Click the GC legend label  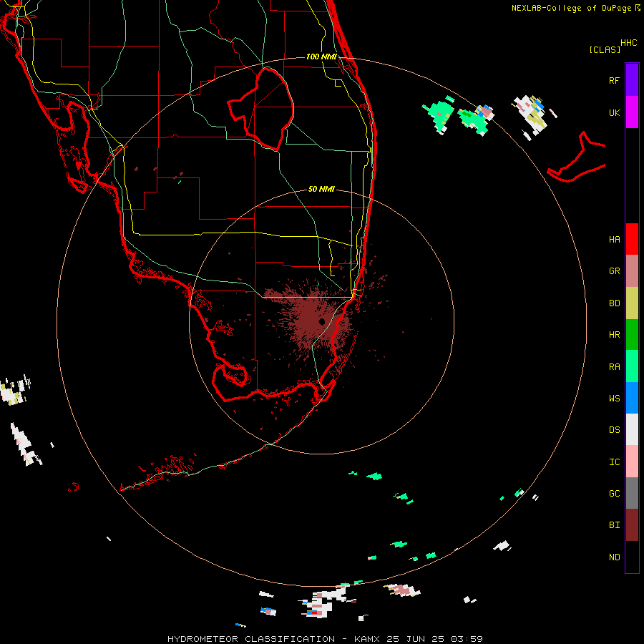614,493
